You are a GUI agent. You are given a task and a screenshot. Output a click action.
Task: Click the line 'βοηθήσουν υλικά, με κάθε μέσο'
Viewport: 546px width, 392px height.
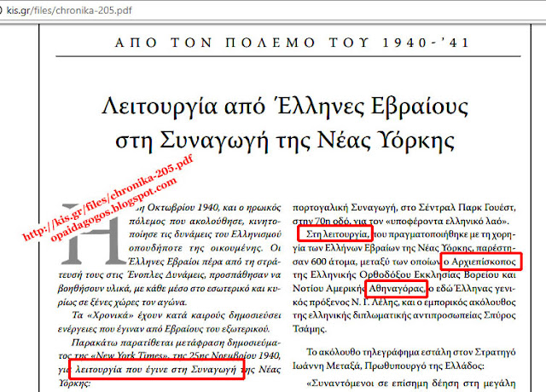point(169,289)
